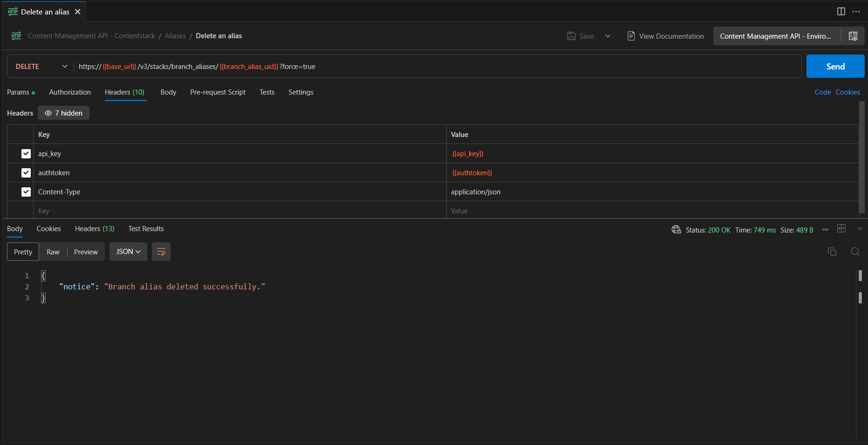Open the Test Results response tab

coord(146,229)
